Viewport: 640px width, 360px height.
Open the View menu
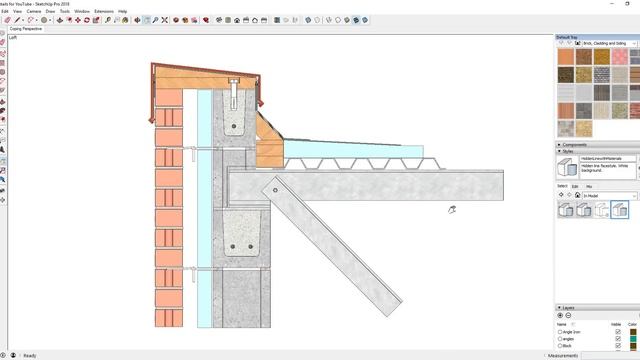[x=18, y=11]
